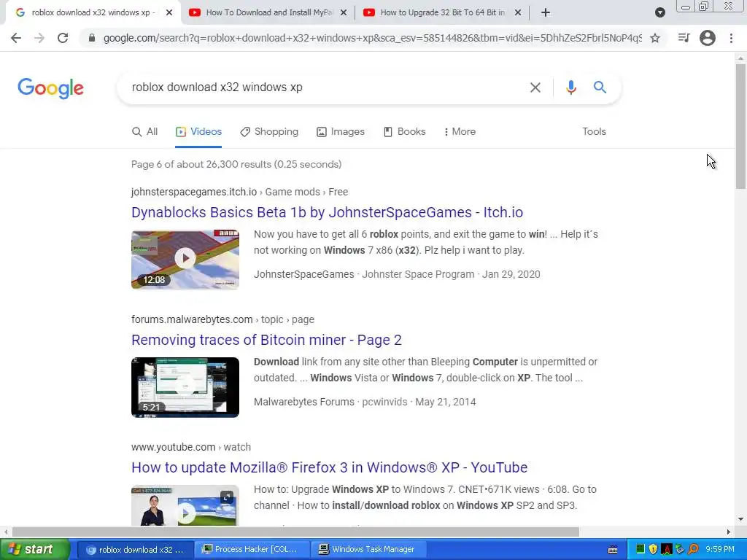The image size is (747, 560).
Task: Open How to update Mozilla Firefox 3 link
Action: [x=329, y=467]
